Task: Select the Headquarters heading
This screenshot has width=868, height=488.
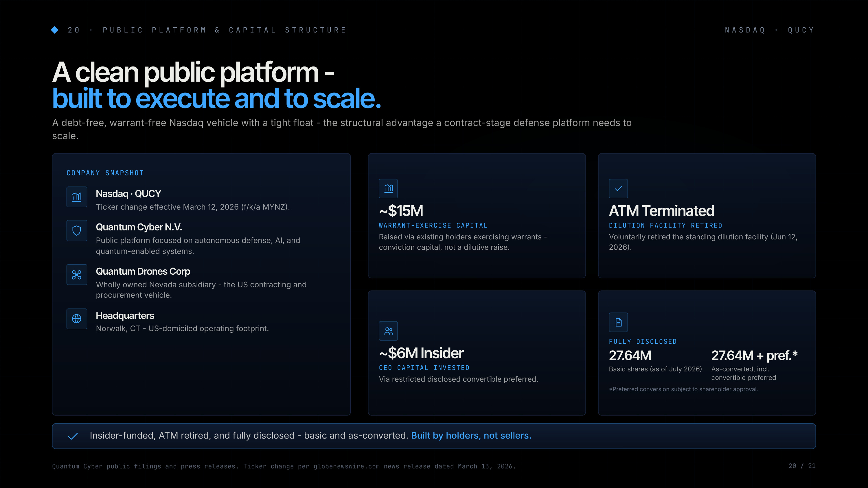Action: (125, 316)
